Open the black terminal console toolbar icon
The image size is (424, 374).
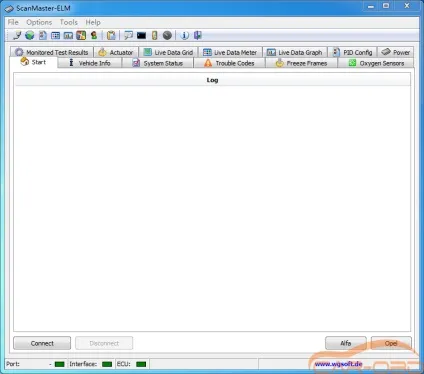click(x=141, y=35)
